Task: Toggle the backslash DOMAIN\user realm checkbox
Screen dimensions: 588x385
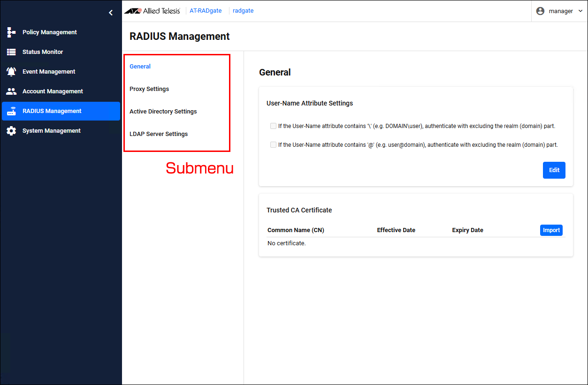Action: coord(273,126)
